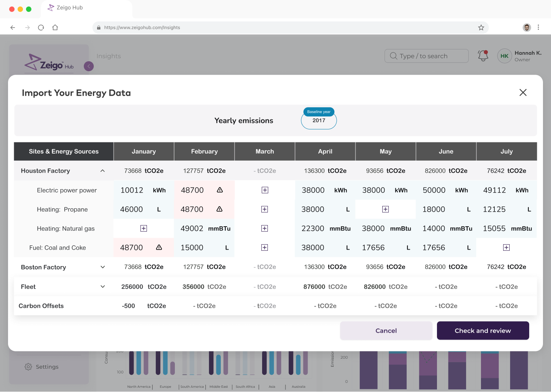Screen dimensions: 551x392
Task: Expand the Boston Factory row
Action: (x=103, y=267)
